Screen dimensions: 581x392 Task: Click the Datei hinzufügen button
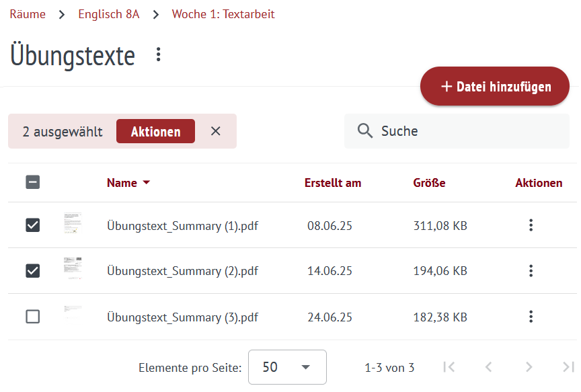pyautogui.click(x=495, y=87)
